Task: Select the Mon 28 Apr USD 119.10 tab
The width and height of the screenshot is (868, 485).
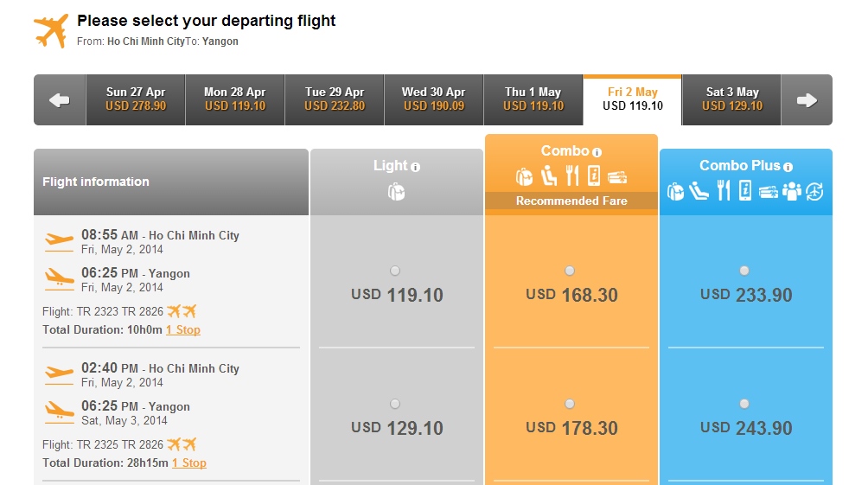Action: 234,100
